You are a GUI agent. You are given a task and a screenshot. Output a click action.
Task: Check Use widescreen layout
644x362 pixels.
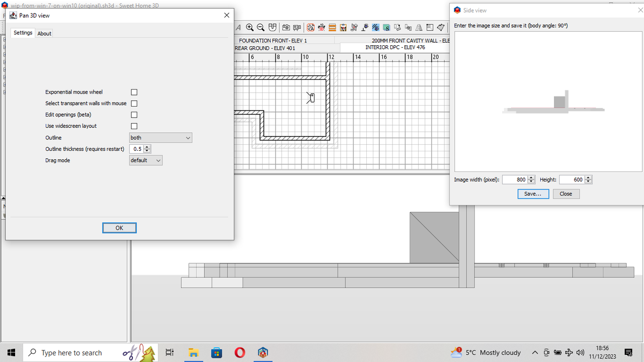134,126
